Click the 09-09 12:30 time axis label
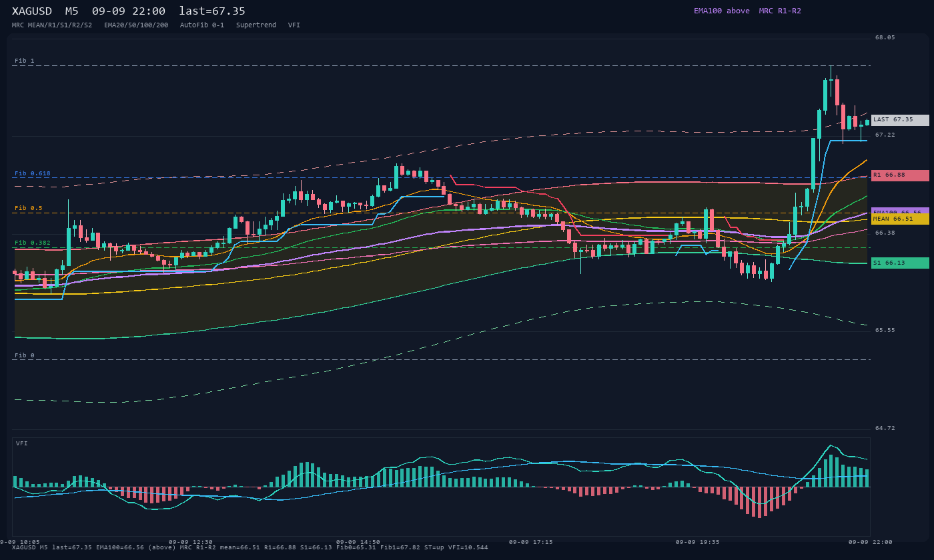This screenshot has width=934, height=560. coord(191,542)
